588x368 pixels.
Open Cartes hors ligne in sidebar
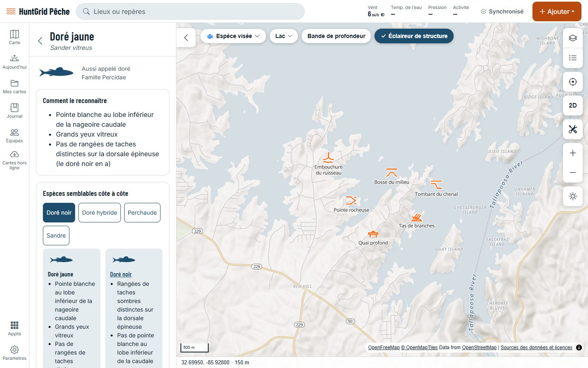[14, 160]
